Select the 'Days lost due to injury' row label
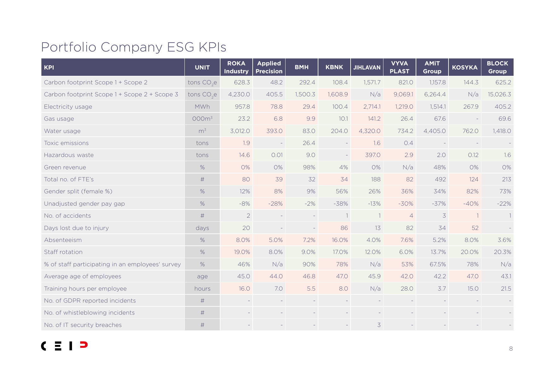Viewport: 554px width, 392px height. pos(76,228)
